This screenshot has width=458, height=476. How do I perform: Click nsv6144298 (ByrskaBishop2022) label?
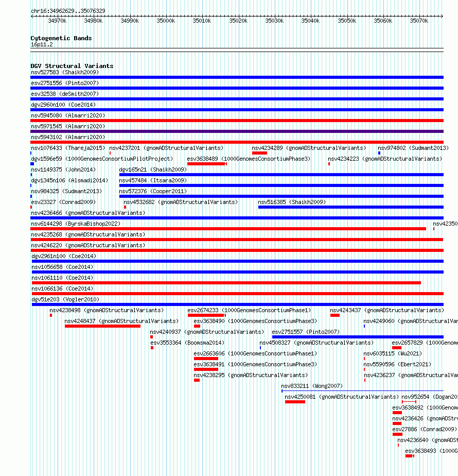point(76,224)
